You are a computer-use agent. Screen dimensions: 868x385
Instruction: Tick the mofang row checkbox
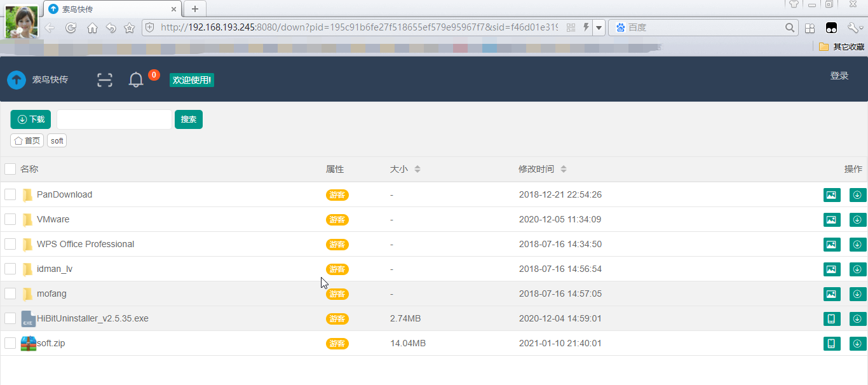point(10,294)
